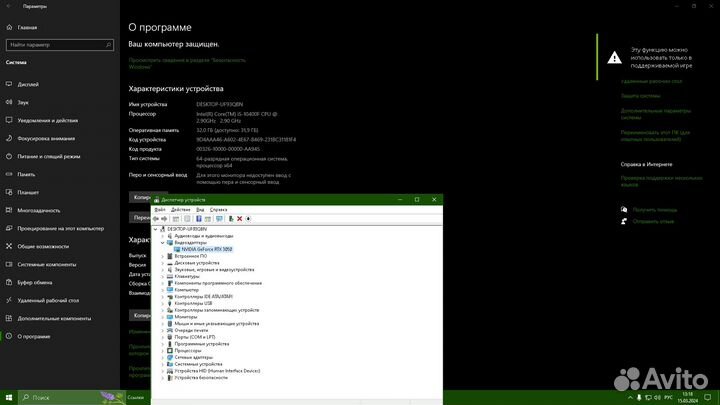Open the Multitasking (Многозадачность) sidebar icon
This screenshot has height=405, width=720.
9,210
